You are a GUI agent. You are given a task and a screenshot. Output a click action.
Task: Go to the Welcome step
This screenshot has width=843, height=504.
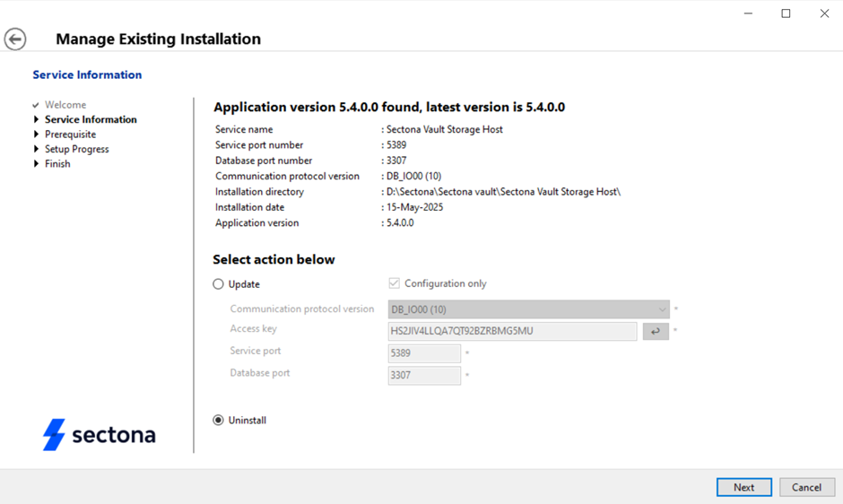tap(65, 105)
